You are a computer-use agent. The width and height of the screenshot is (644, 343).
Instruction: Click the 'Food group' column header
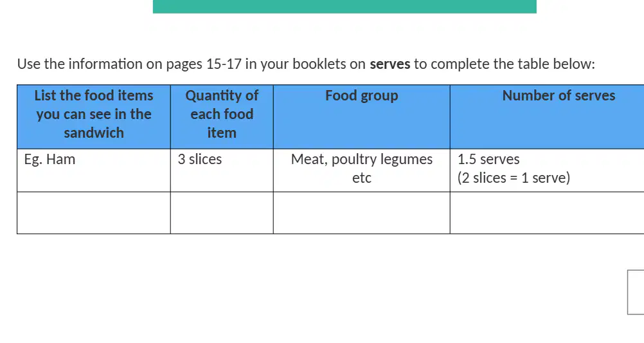coord(362,117)
